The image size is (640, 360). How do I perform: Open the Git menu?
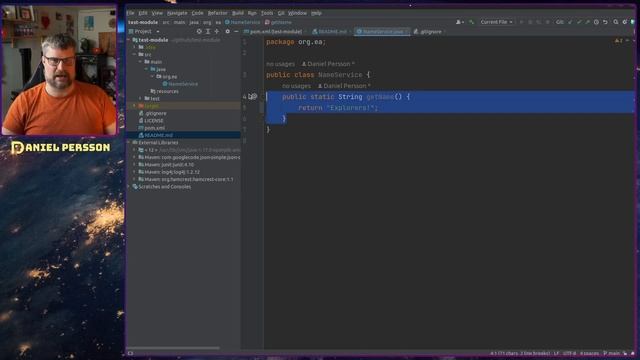coord(281,13)
